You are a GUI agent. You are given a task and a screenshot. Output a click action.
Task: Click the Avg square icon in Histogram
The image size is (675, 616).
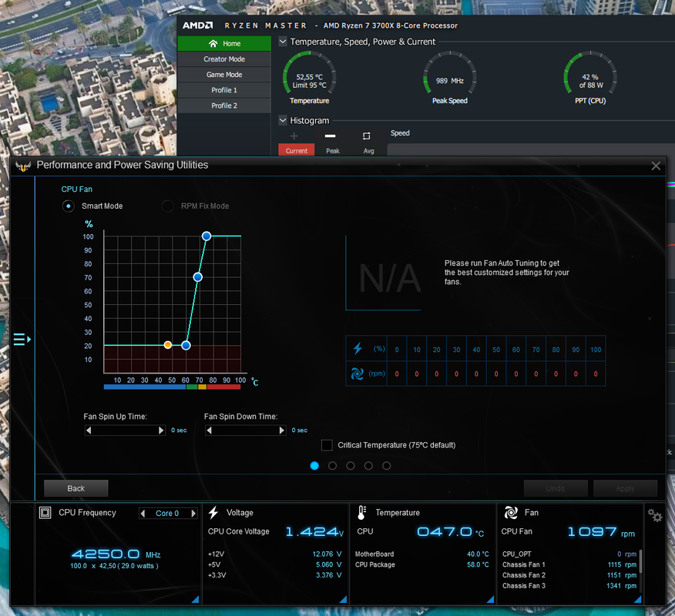coord(366,136)
